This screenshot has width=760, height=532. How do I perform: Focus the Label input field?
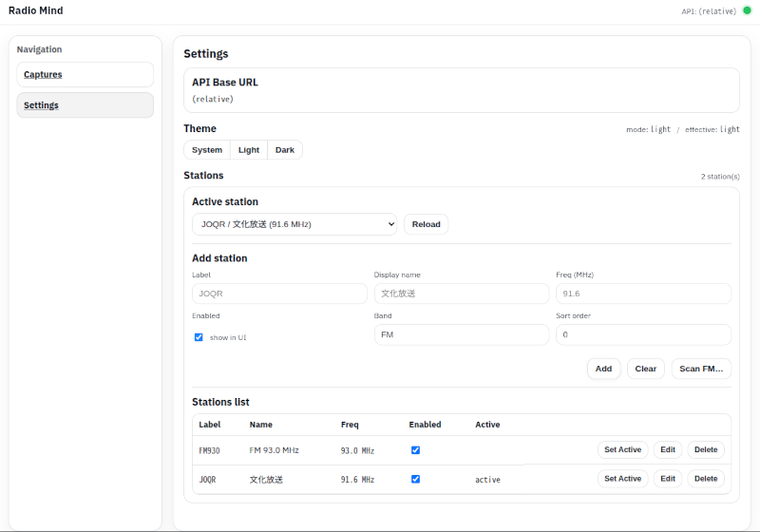pos(279,294)
